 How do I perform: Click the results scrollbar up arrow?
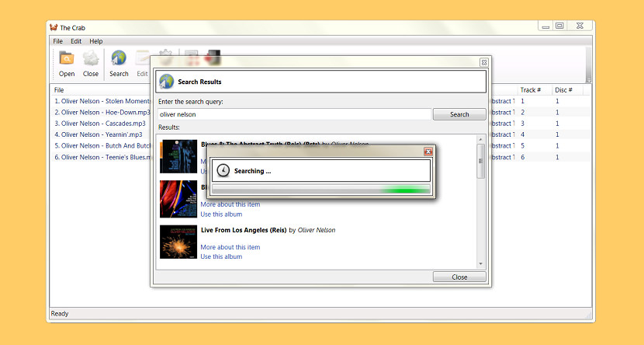(480, 140)
